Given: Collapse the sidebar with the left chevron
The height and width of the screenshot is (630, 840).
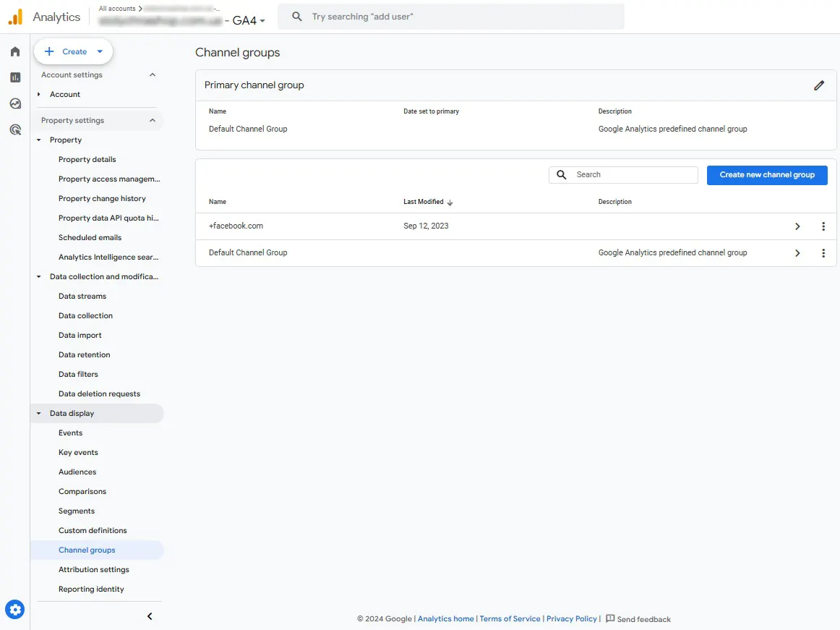Looking at the screenshot, I should 150,616.
